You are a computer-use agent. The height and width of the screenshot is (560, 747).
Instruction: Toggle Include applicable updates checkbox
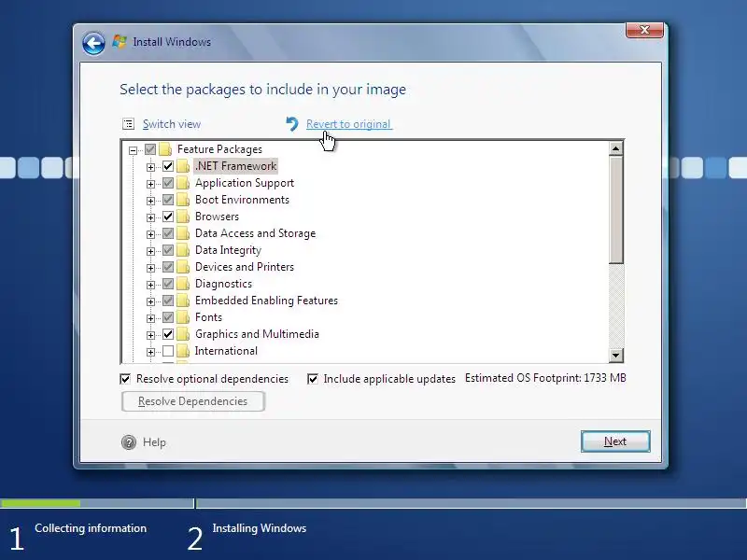(313, 379)
